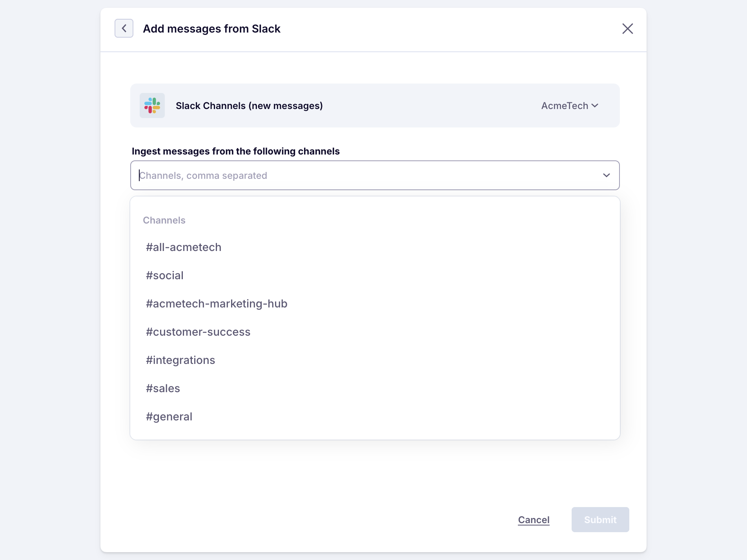747x560 pixels.
Task: Click the Channels section header
Action: tap(164, 220)
